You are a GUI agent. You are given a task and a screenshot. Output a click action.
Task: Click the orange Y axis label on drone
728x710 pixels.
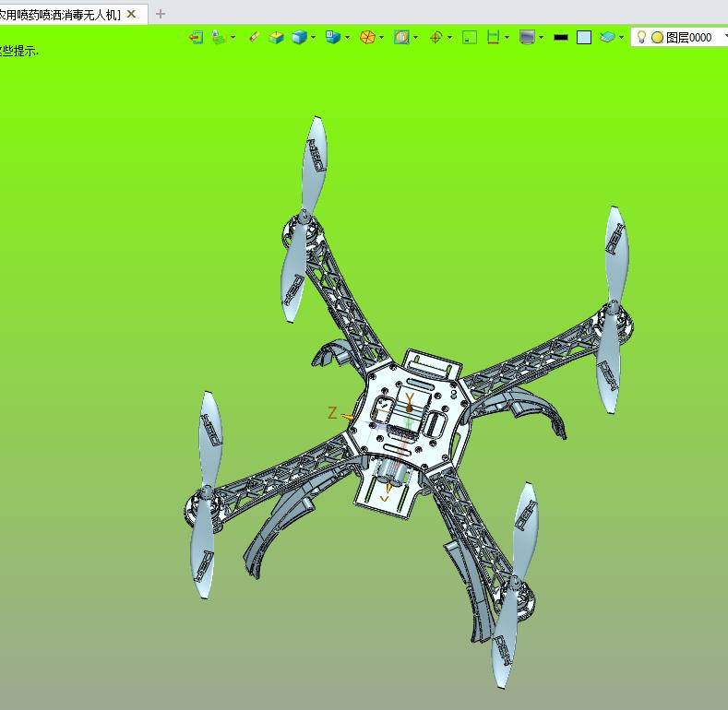tap(409, 399)
